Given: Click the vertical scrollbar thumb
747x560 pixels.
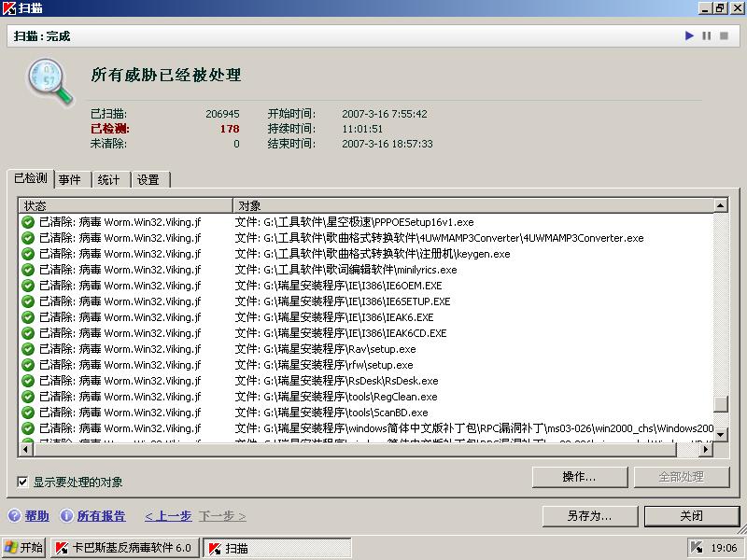Looking at the screenshot, I should coord(721,404).
